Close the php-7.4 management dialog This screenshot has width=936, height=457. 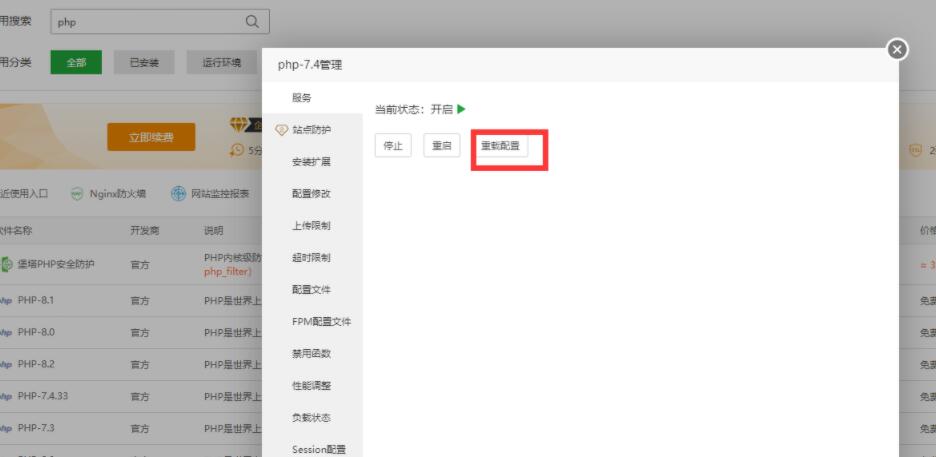pos(897,49)
